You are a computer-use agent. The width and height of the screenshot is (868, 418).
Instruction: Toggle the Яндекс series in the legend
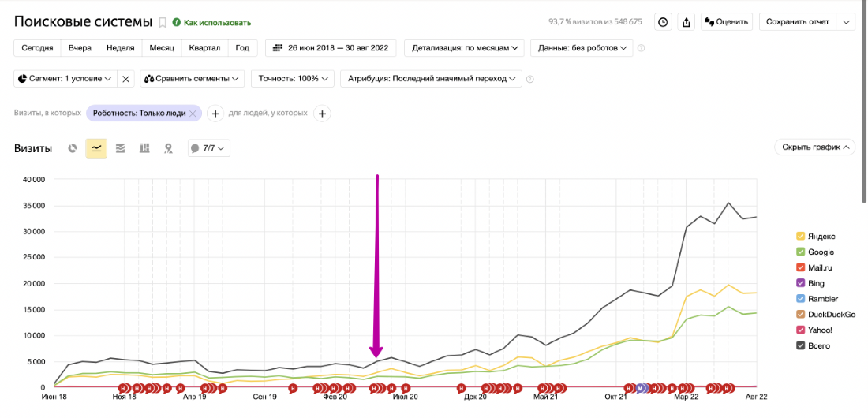coord(821,237)
